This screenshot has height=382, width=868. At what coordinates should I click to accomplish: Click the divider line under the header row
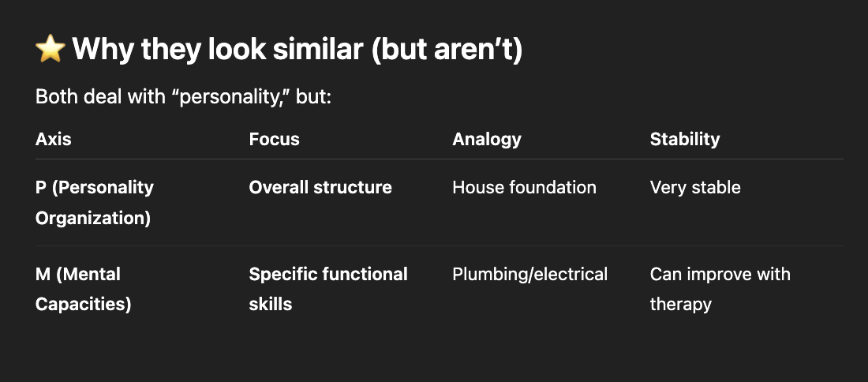pos(439,159)
